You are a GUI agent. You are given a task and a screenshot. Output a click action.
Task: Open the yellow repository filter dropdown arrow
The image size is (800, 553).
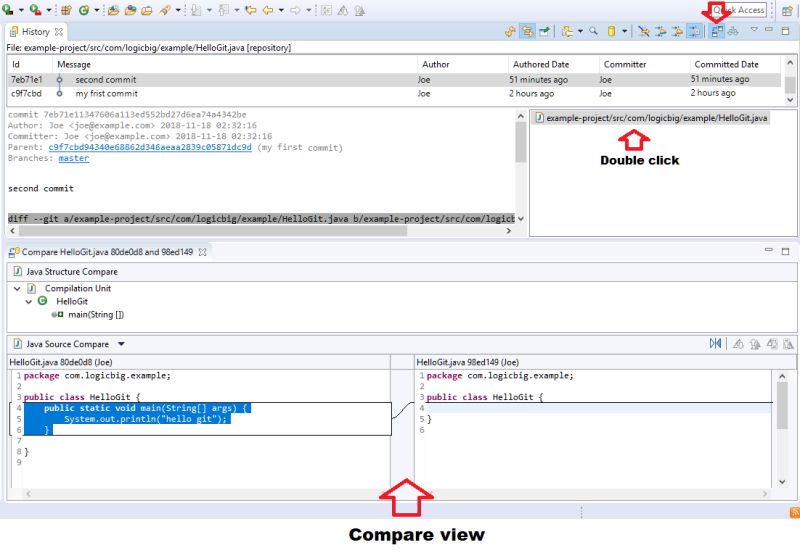tap(624, 32)
